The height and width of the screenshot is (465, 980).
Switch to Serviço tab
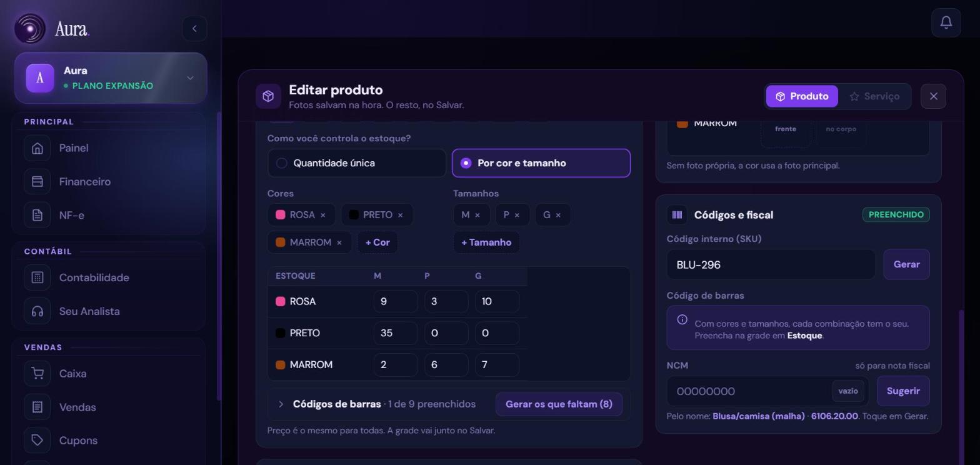coord(874,96)
